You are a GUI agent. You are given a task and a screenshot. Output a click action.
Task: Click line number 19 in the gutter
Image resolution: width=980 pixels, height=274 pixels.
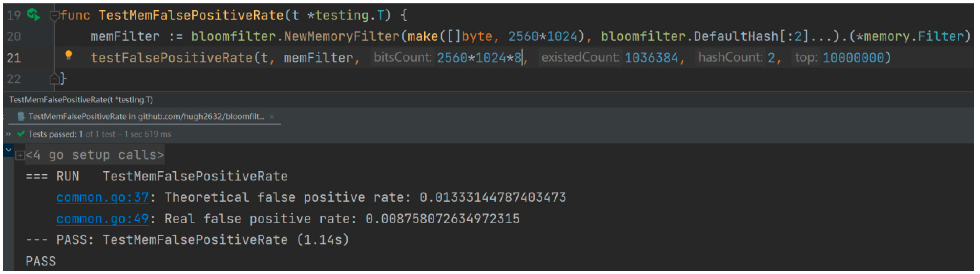14,16
